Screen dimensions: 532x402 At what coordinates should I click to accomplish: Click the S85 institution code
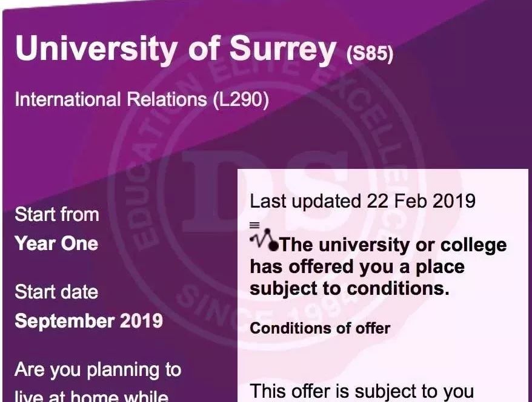point(370,54)
